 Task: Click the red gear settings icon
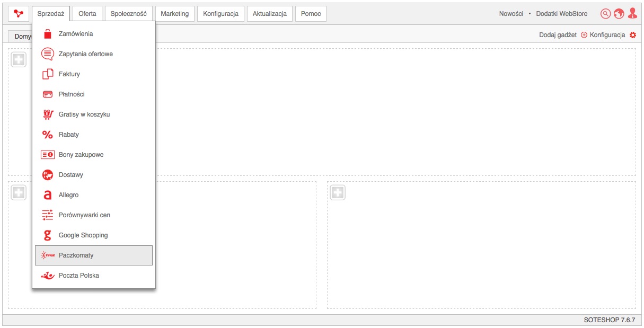pos(632,35)
